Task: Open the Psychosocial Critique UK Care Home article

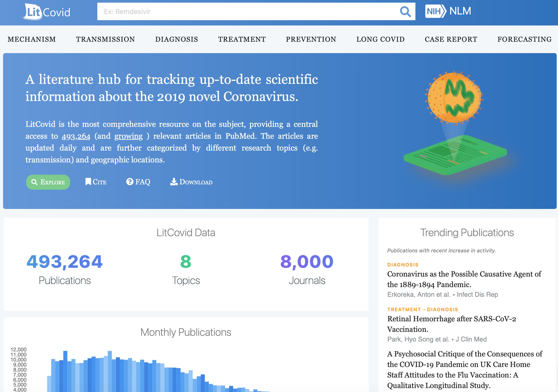Action: (464, 369)
